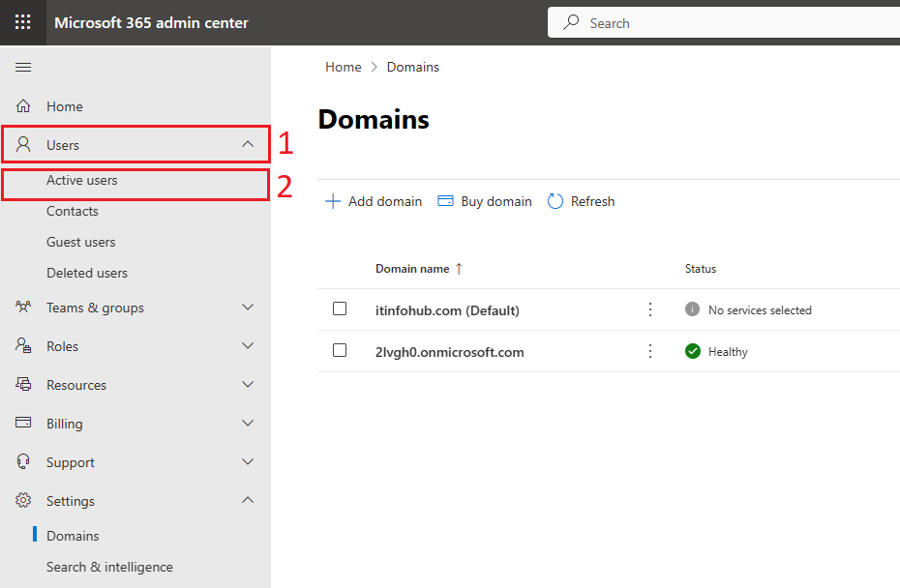This screenshot has height=588, width=900.
Task: Select Deleted users menu item
Action: click(87, 273)
